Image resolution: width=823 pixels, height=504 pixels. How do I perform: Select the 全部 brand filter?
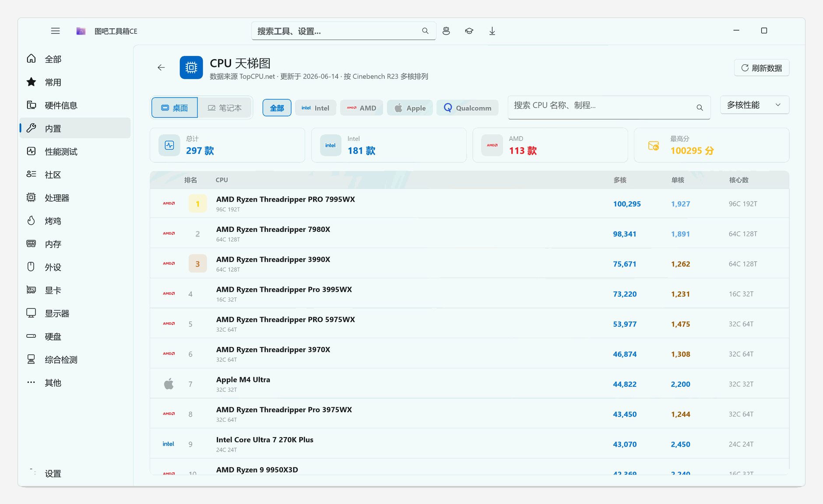[x=277, y=108]
